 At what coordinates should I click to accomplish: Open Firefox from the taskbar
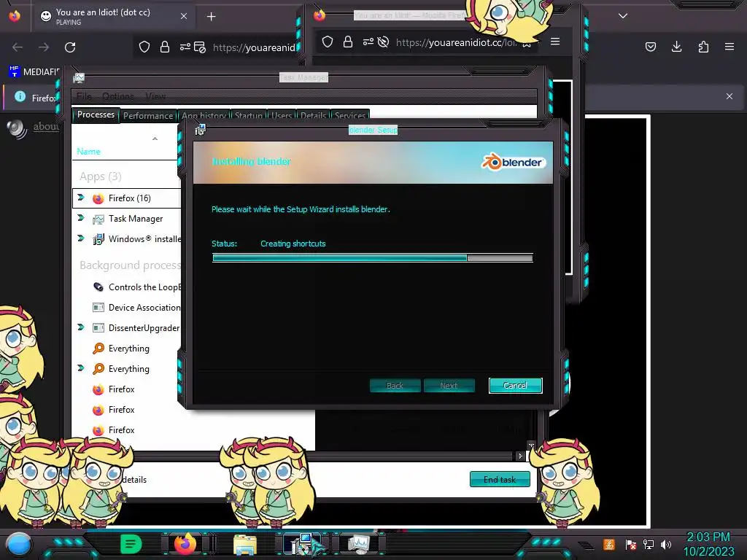185,543
